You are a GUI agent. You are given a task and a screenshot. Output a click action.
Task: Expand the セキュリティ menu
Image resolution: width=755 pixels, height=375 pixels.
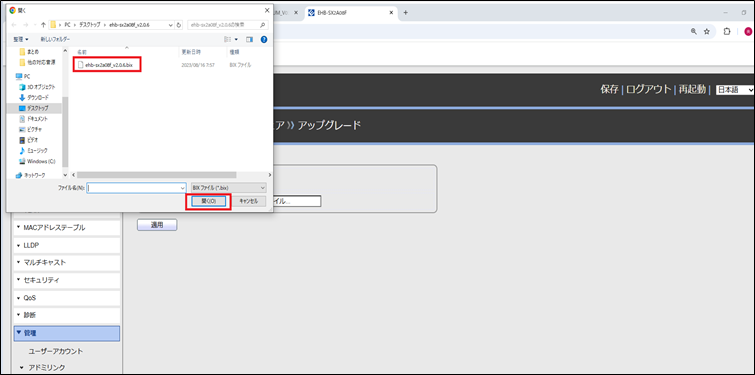pyautogui.click(x=66, y=280)
